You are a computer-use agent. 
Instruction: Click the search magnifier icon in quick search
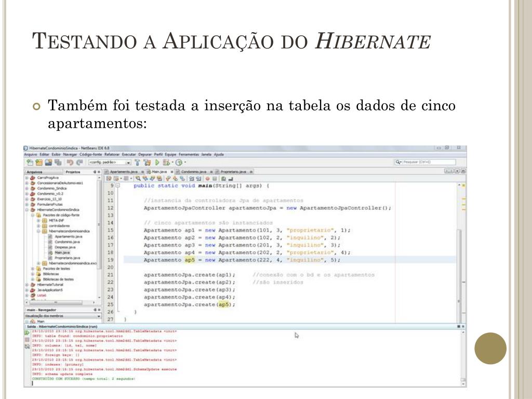click(398, 162)
